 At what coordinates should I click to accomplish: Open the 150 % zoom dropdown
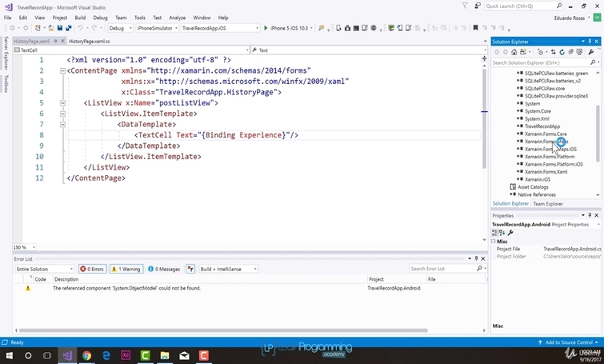pyautogui.click(x=24, y=247)
